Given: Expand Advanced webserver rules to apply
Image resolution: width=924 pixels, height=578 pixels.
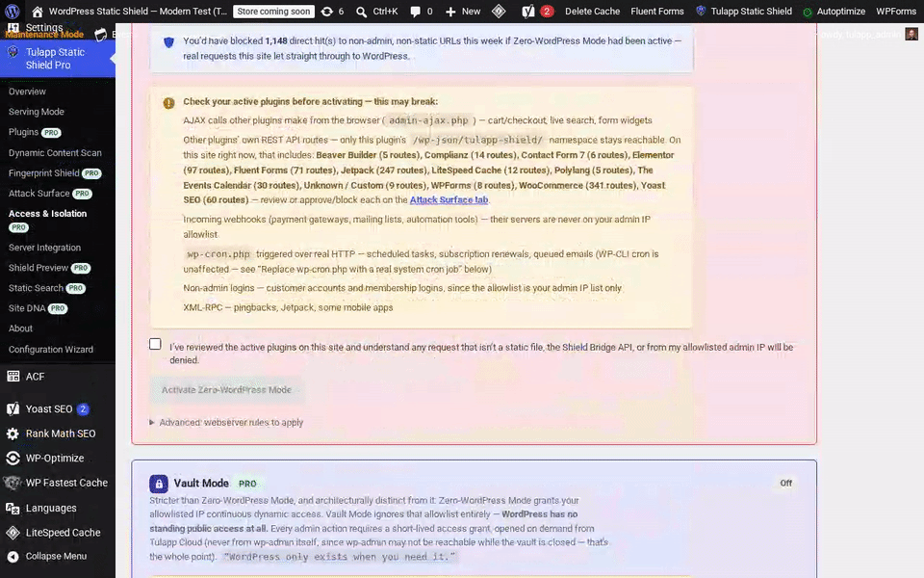Looking at the screenshot, I should (x=226, y=422).
